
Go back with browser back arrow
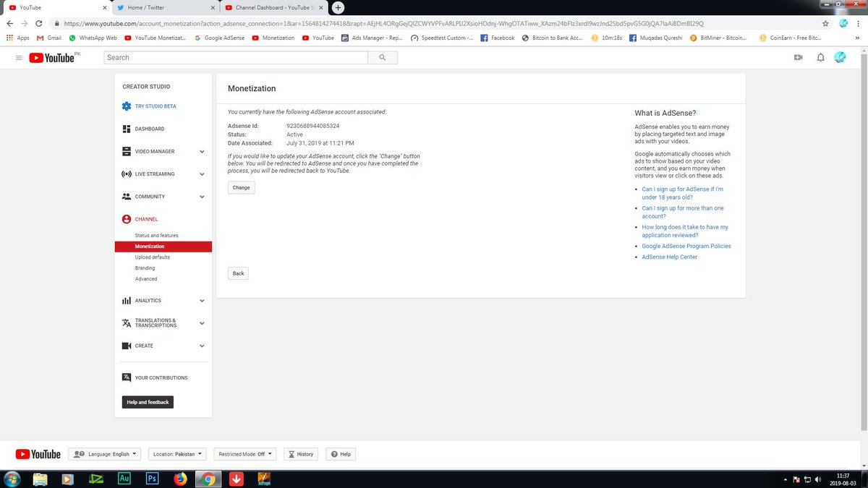(9, 23)
